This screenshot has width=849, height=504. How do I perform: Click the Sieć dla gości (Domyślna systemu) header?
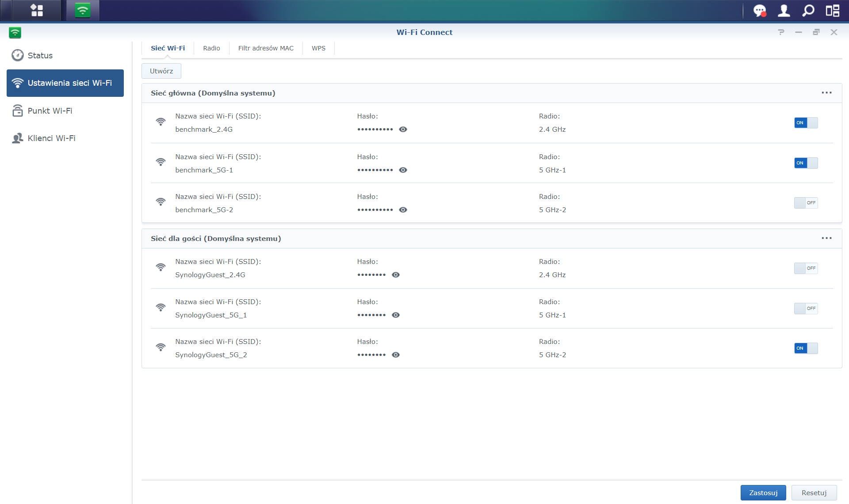click(x=216, y=239)
